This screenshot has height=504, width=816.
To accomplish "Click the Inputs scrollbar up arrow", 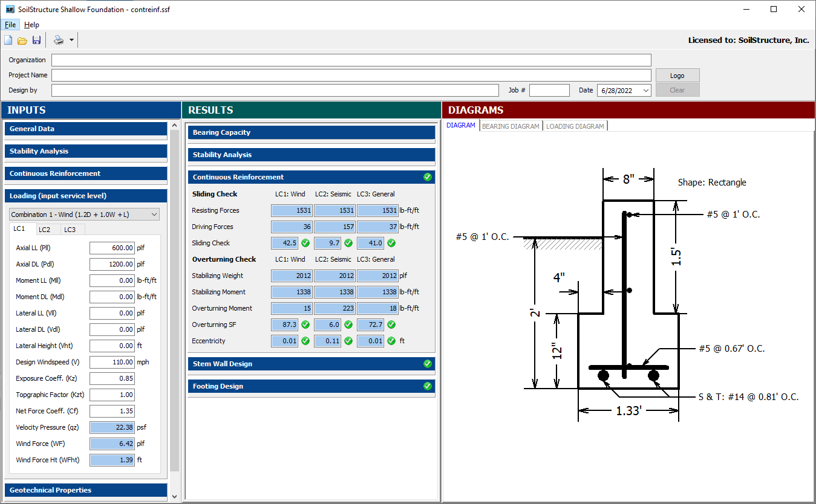I will coord(175,126).
